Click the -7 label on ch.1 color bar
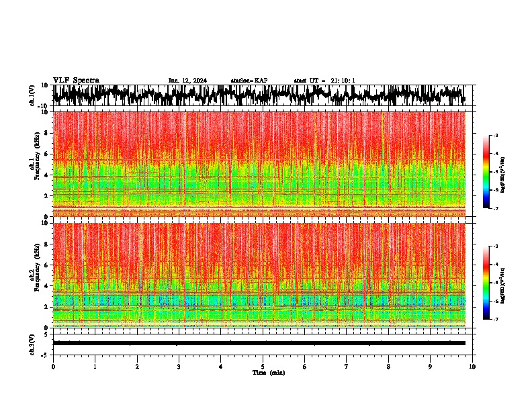Image resolution: width=532 pixels, height=411 pixels. [495, 208]
